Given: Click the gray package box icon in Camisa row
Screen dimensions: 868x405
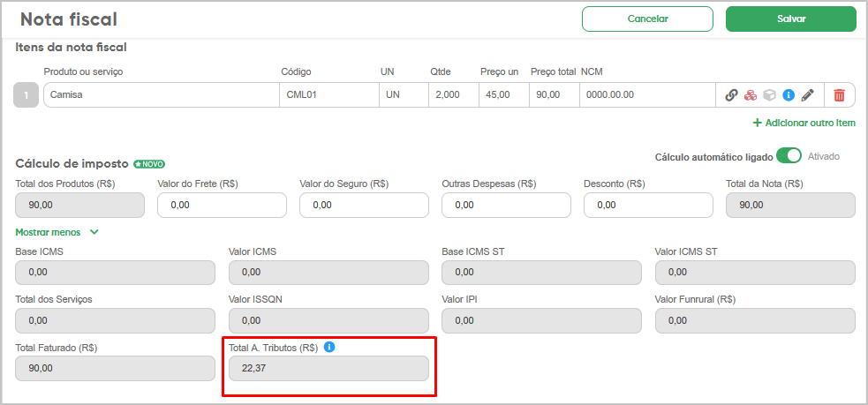Looking at the screenshot, I should 769,95.
